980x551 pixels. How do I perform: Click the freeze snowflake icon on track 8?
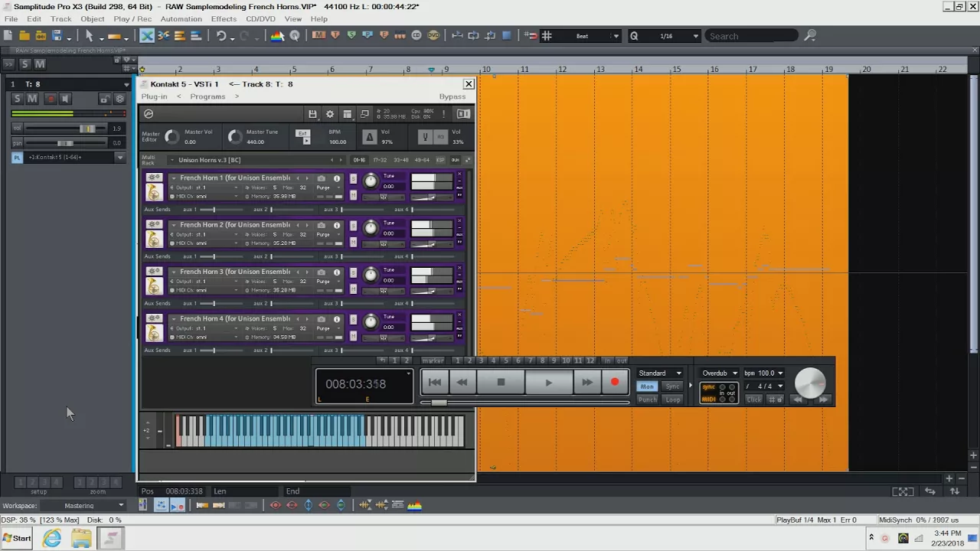119,99
